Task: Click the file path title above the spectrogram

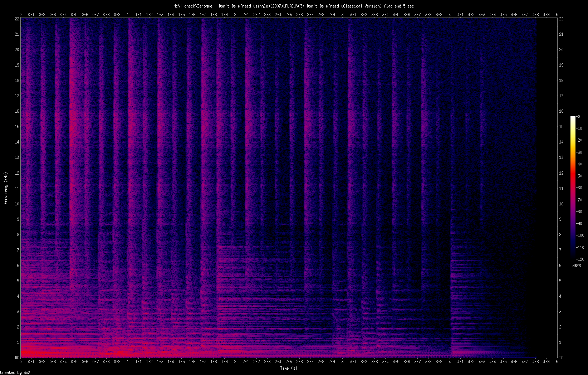Action: tap(294, 6)
